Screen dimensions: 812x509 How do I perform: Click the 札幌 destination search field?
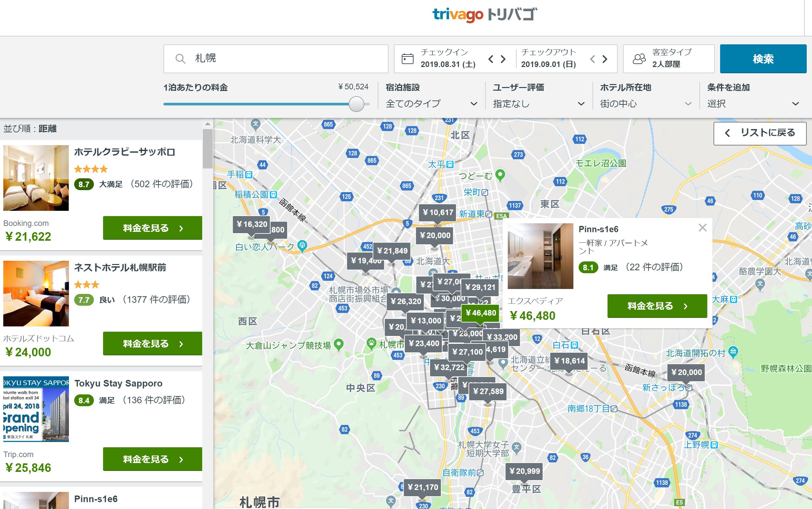point(276,58)
